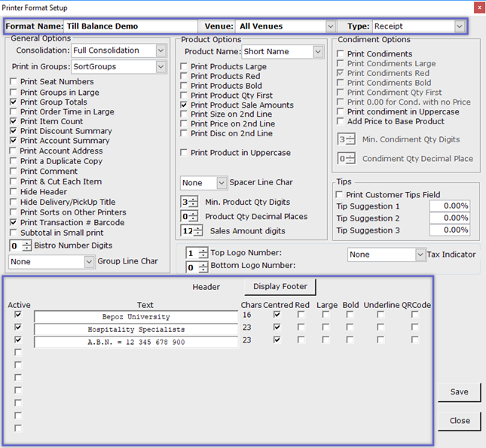
Task: Open the Venue dropdown
Action: tap(330, 26)
